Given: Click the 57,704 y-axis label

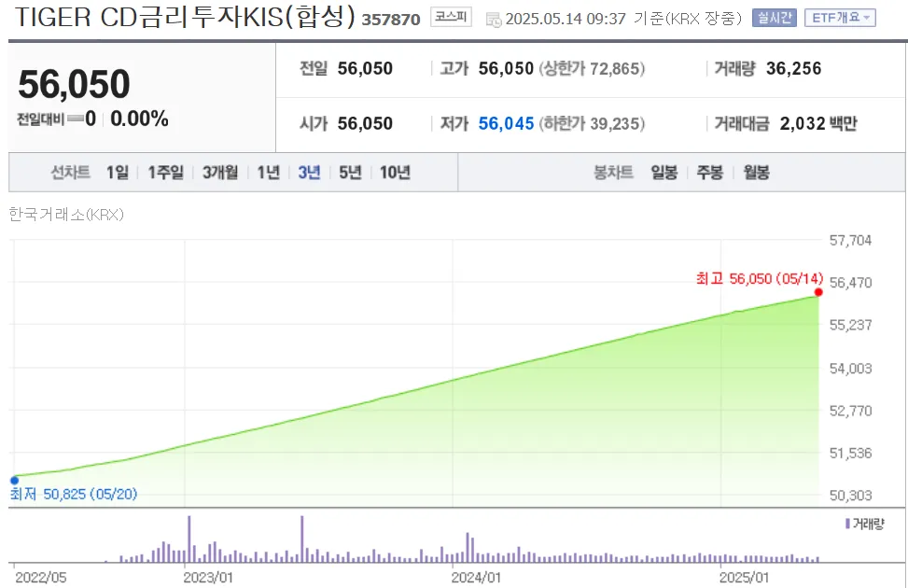Looking at the screenshot, I should pos(850,241).
